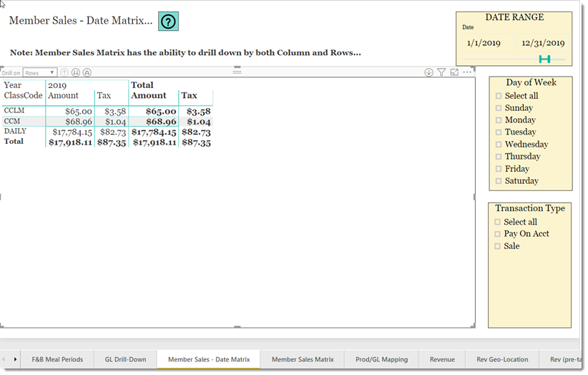Click the DAILY row header
The width and height of the screenshot is (588, 375).
coord(15,131)
